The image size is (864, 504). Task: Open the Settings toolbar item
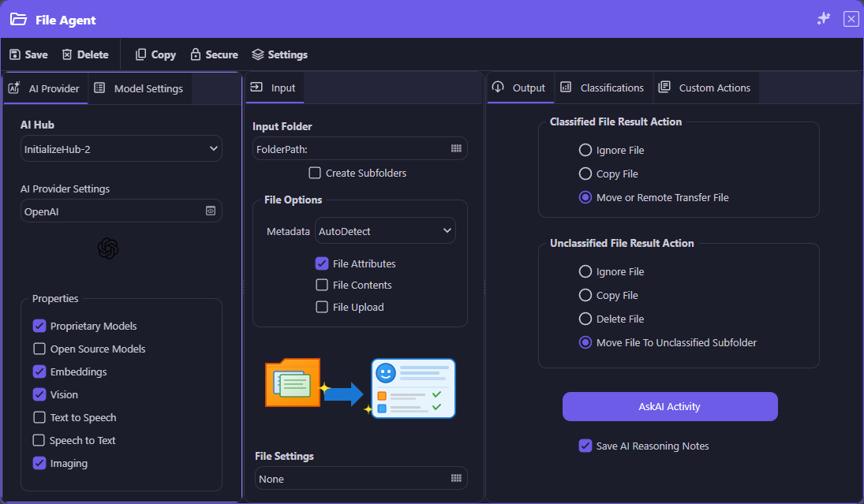(x=280, y=54)
